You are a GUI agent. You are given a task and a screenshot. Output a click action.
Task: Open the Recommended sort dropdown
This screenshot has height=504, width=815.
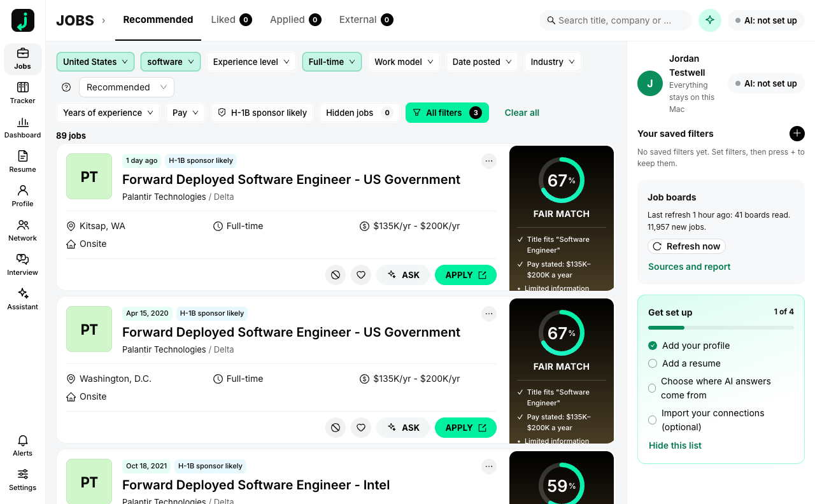click(x=127, y=87)
